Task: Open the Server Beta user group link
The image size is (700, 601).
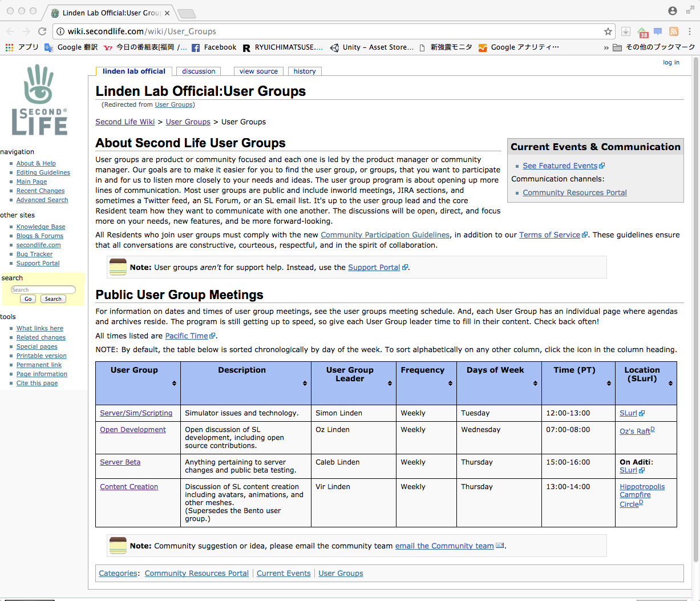Action: 120,462
